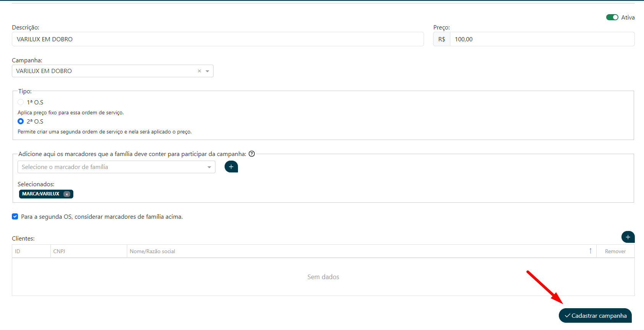This screenshot has width=644, height=330.
Task: Click the Remover column header
Action: [x=615, y=251]
